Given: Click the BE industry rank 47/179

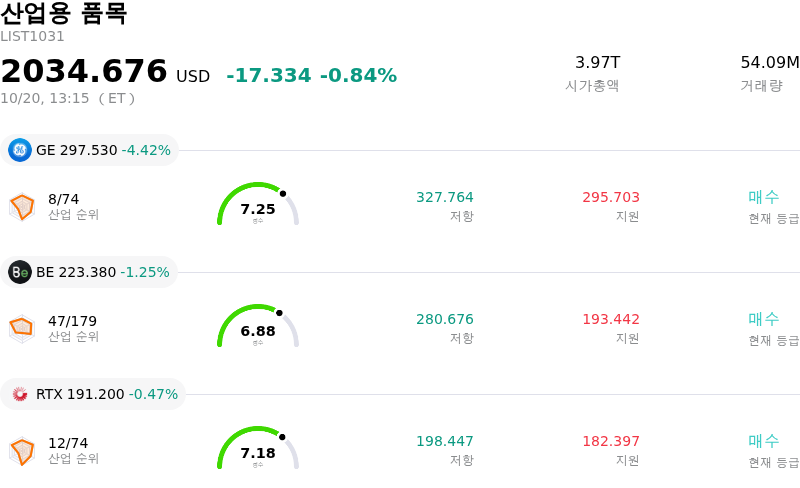Looking at the screenshot, I should point(72,321).
